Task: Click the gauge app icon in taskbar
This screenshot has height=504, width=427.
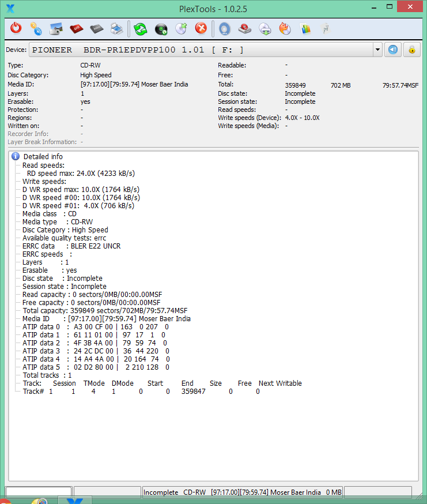Action: 39,501
